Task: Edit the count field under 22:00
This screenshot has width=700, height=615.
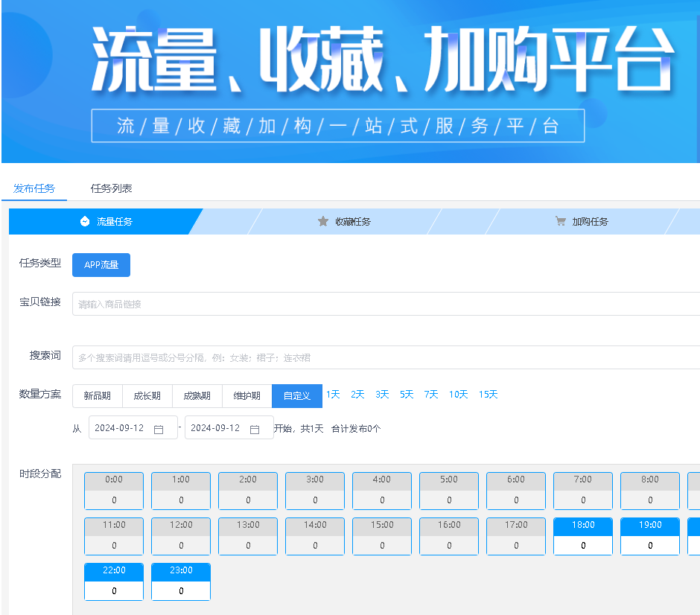Action: click(x=114, y=591)
